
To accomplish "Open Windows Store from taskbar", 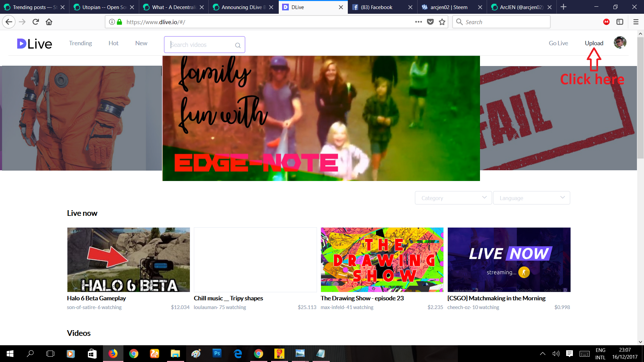I will (x=92, y=354).
